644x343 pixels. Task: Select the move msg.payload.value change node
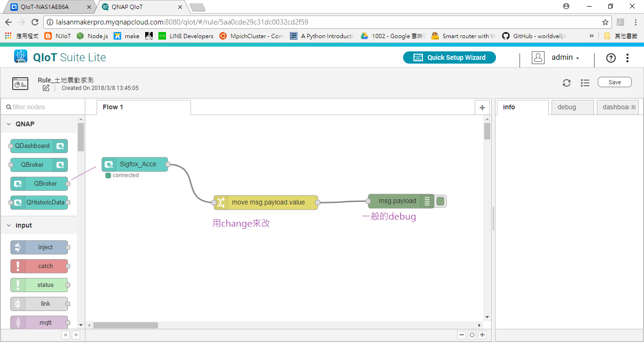coord(266,203)
